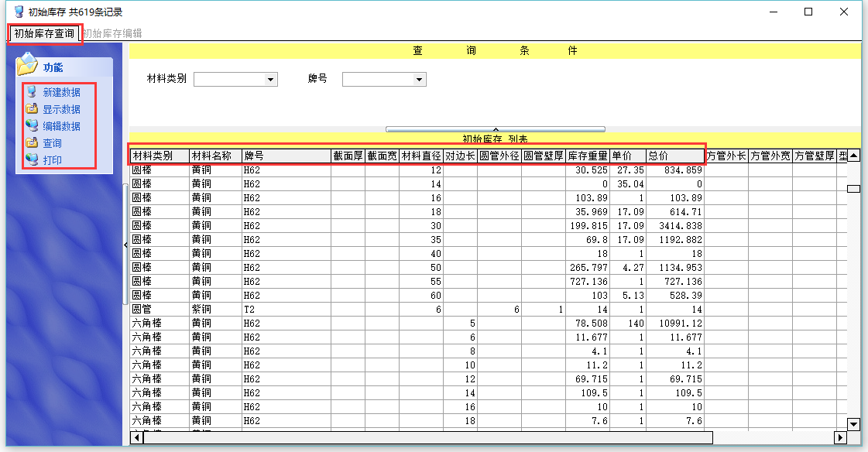Select the total price cell 10991.12
This screenshot has height=452, width=868.
(675, 323)
